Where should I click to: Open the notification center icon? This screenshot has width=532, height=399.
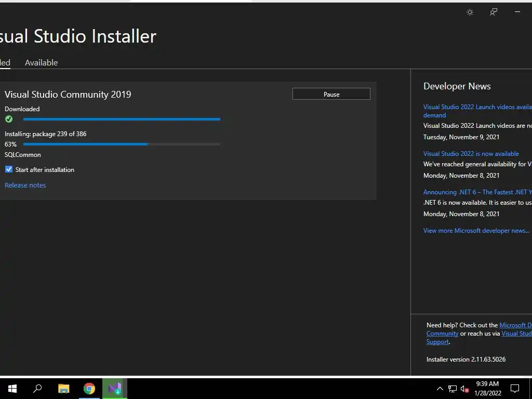coord(515,388)
